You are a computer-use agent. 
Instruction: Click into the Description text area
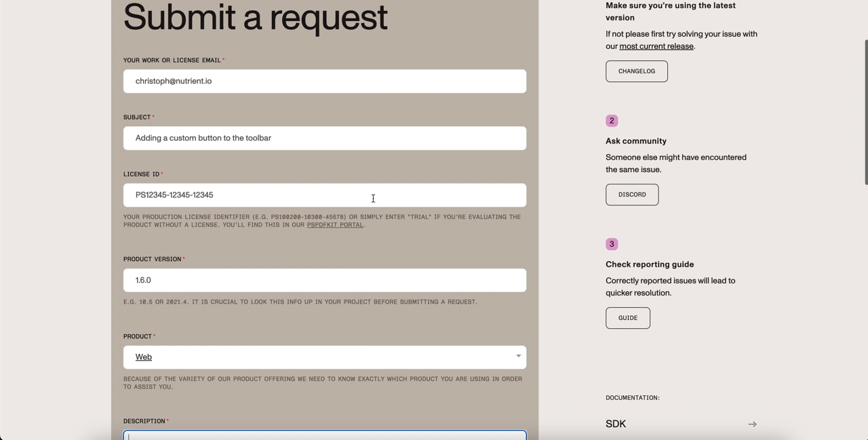point(324,435)
